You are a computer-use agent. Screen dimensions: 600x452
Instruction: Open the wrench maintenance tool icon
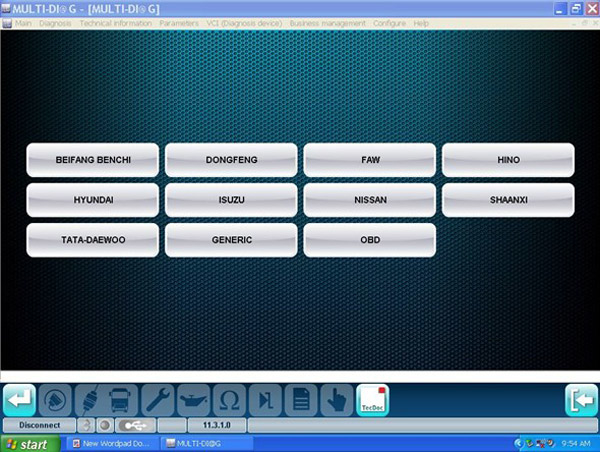(158, 400)
